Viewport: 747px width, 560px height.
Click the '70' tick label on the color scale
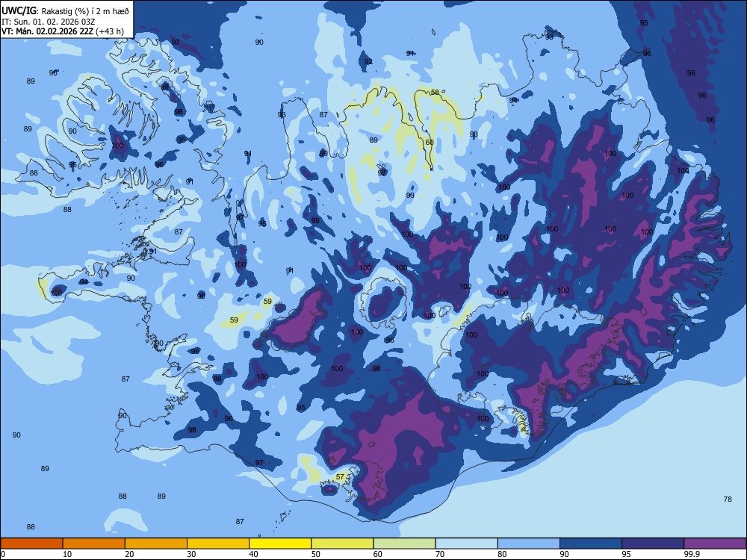click(x=440, y=554)
